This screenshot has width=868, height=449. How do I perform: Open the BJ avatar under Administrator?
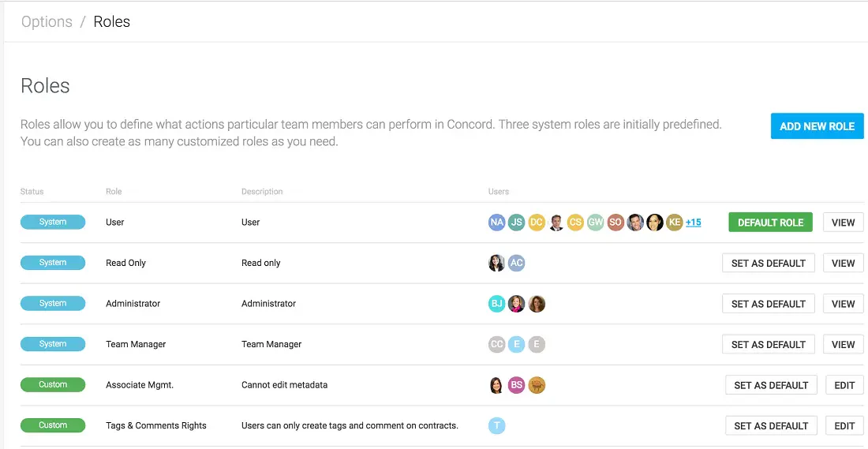coord(496,303)
